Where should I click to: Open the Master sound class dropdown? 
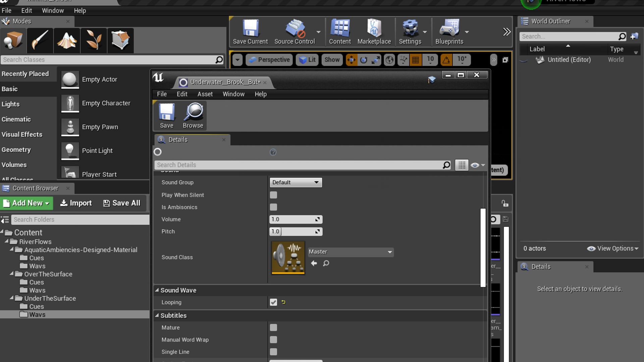click(350, 252)
